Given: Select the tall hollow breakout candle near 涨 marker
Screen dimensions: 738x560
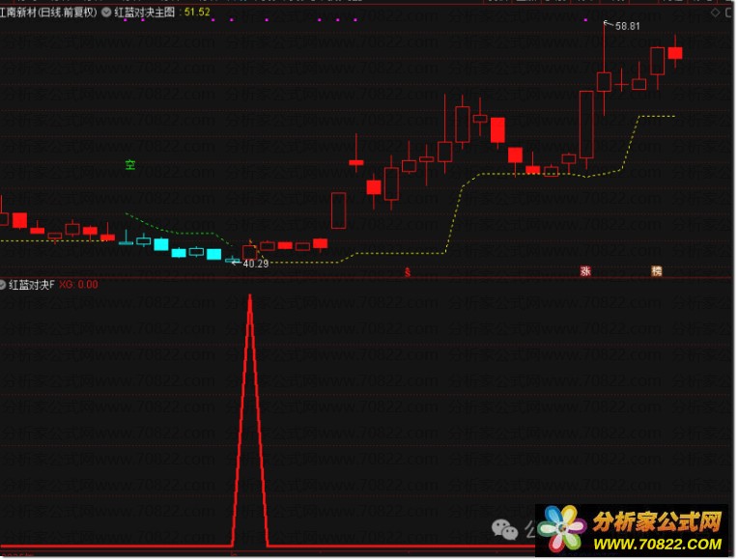Looking at the screenshot, I should point(586,125).
